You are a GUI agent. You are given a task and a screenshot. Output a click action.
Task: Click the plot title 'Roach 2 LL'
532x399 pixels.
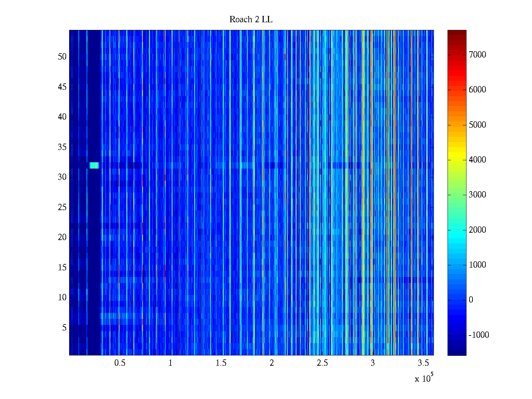(x=251, y=20)
